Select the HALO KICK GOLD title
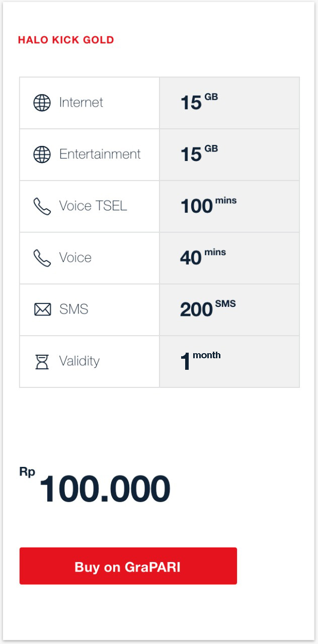The height and width of the screenshot is (644, 318). (66, 40)
